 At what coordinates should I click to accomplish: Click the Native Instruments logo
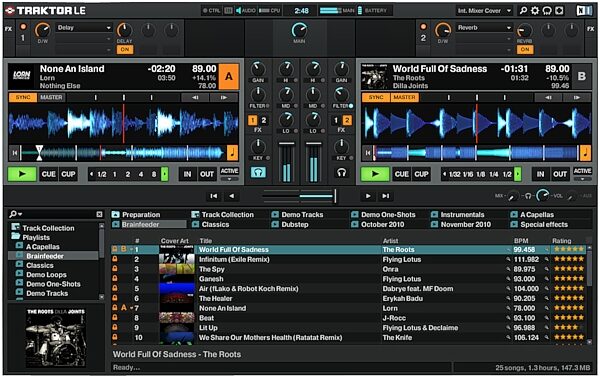point(584,11)
